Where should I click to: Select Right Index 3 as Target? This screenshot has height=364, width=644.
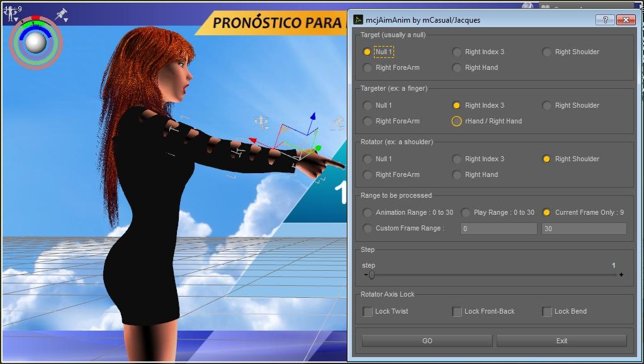[456, 52]
